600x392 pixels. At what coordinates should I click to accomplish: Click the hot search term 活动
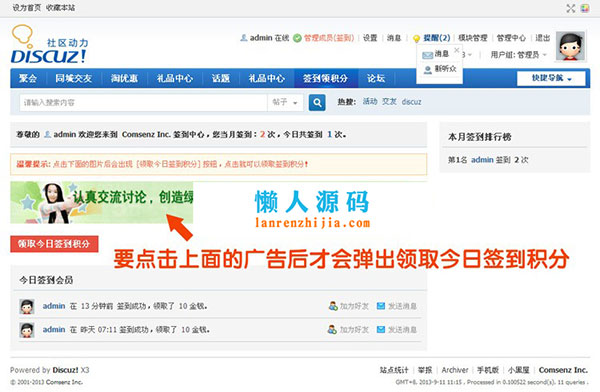click(x=370, y=101)
